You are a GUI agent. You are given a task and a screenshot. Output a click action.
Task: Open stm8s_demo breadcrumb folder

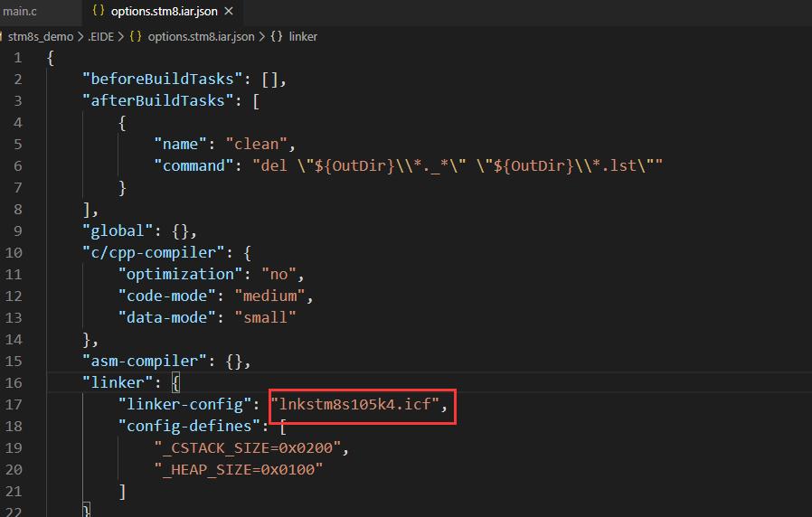click(x=41, y=37)
